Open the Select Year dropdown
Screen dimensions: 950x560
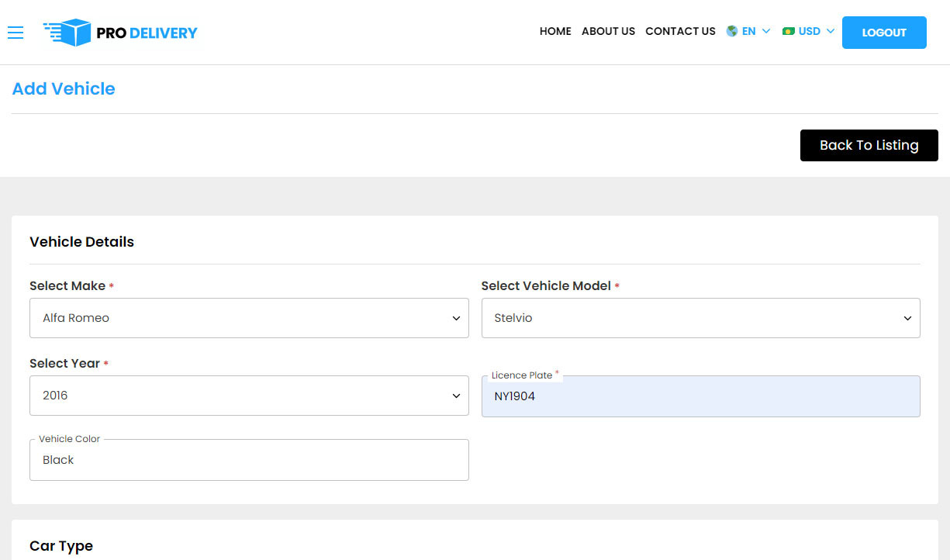(x=249, y=396)
